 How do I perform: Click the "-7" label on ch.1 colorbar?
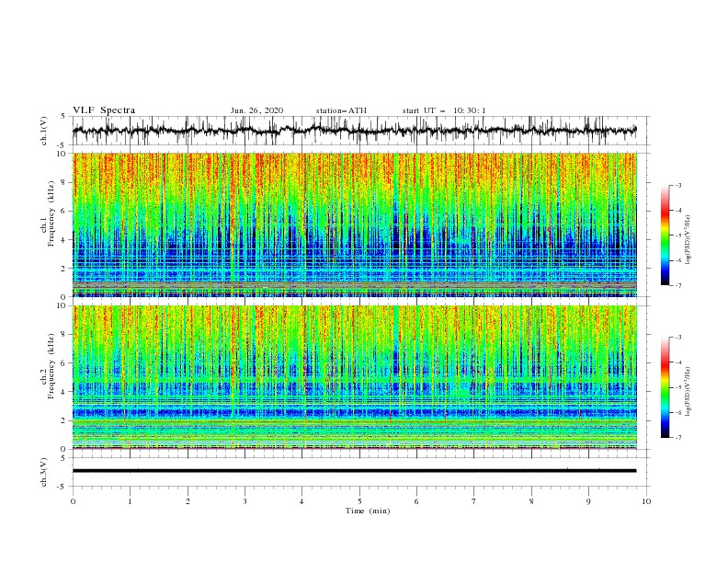(x=678, y=285)
